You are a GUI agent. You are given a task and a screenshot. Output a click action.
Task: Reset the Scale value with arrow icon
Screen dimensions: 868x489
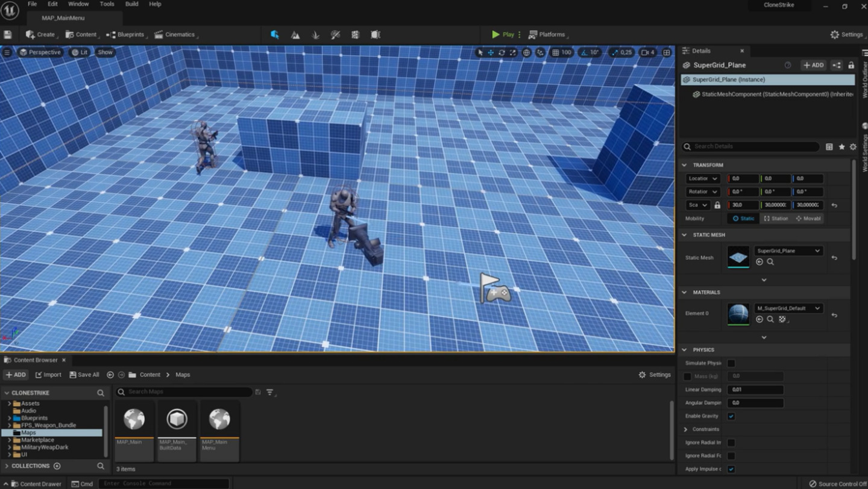(834, 205)
